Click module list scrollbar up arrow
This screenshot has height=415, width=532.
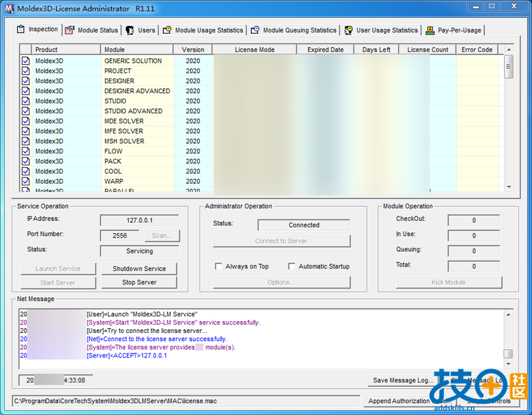click(509, 49)
